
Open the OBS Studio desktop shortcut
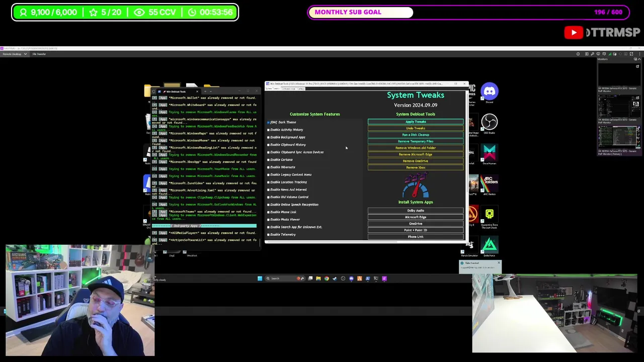[x=490, y=123]
